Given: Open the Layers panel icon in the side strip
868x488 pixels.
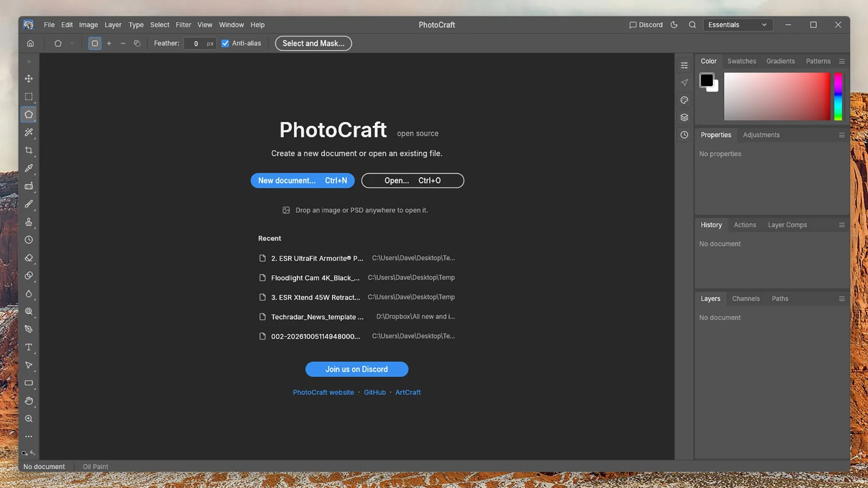Looking at the screenshot, I should (684, 117).
